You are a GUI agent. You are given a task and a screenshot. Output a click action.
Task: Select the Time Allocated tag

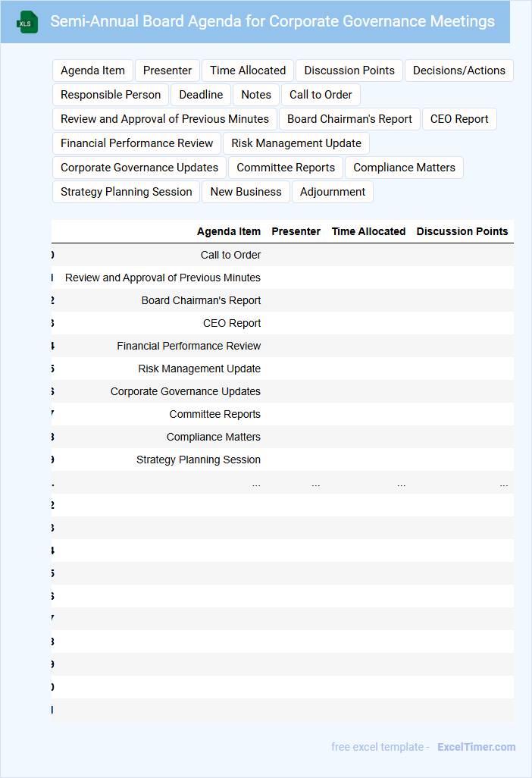click(x=248, y=71)
